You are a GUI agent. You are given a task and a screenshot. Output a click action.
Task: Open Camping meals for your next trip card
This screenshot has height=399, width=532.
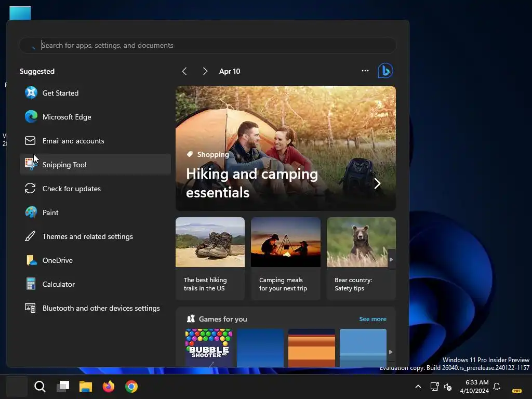coord(286,259)
